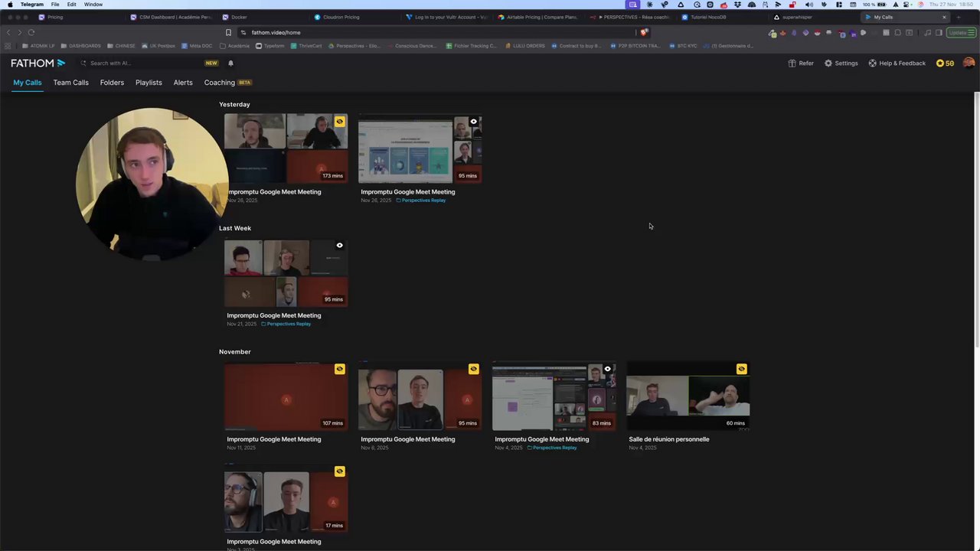The width and height of the screenshot is (980, 551).
Task: Open the BTC KYC bookmark
Action: 683,46
